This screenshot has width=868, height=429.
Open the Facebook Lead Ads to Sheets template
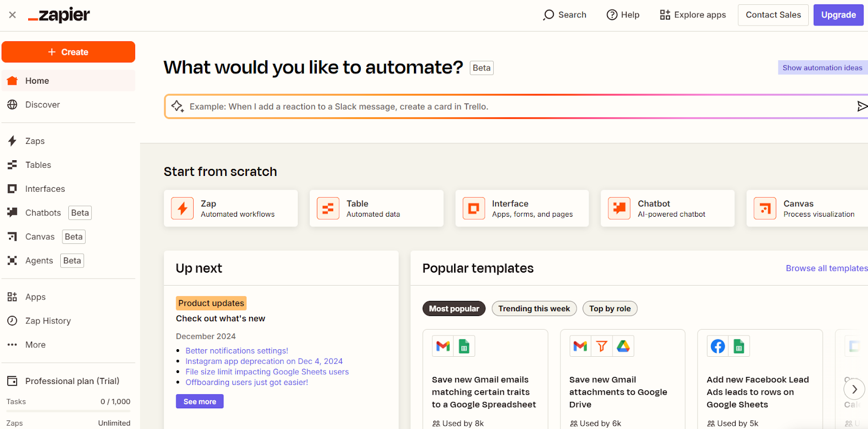coord(760,379)
